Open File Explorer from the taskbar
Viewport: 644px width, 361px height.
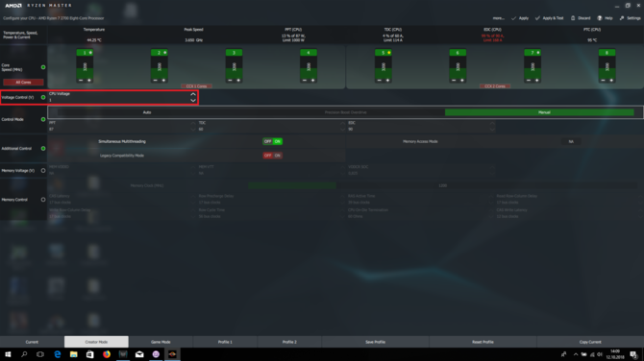click(73, 354)
